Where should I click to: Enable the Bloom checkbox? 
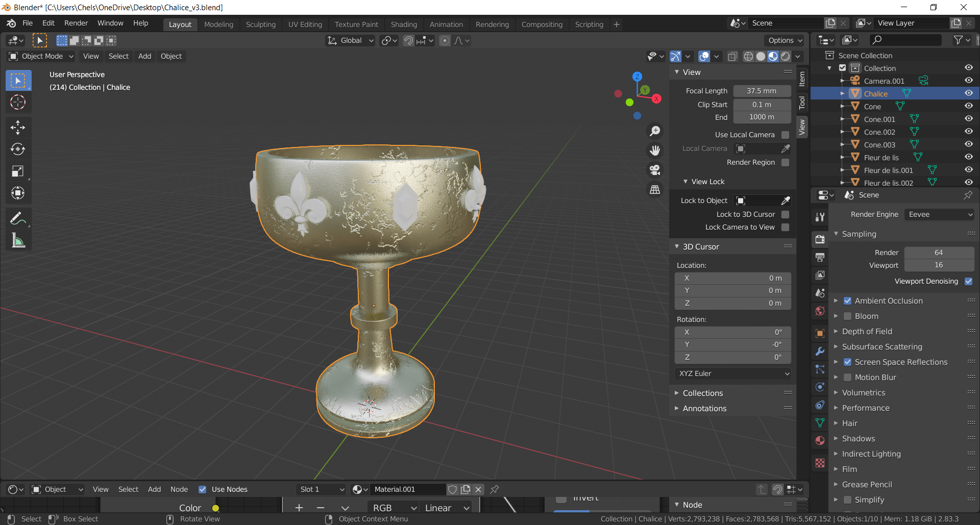pyautogui.click(x=848, y=316)
